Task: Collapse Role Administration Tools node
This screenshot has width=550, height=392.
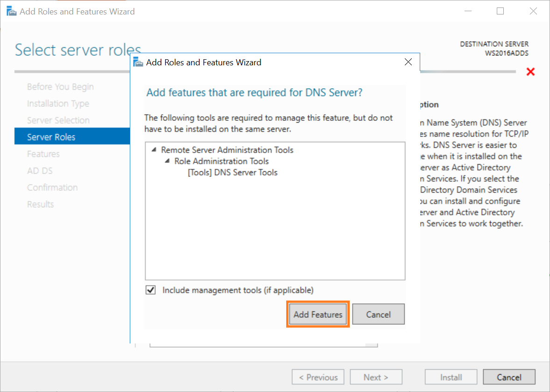Action: (x=167, y=161)
